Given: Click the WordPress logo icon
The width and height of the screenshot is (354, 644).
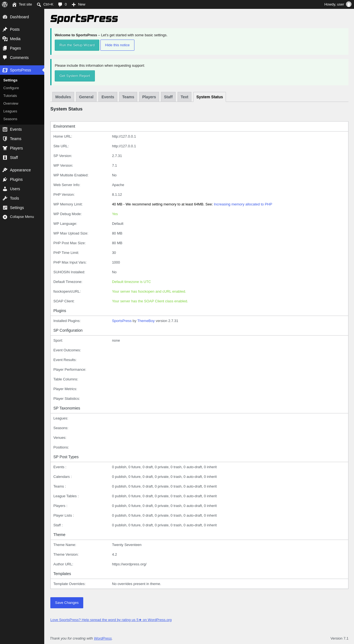Looking at the screenshot, I should pyautogui.click(x=5, y=4).
